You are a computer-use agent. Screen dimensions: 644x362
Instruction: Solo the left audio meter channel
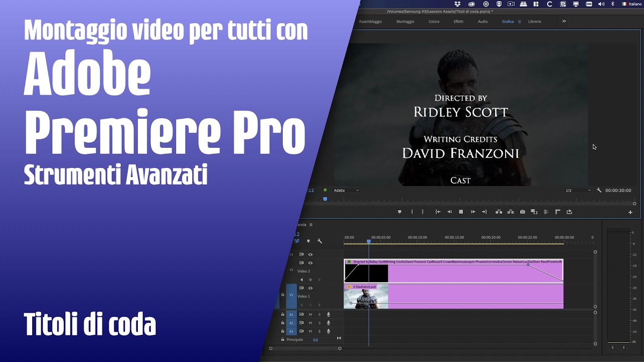(612, 347)
